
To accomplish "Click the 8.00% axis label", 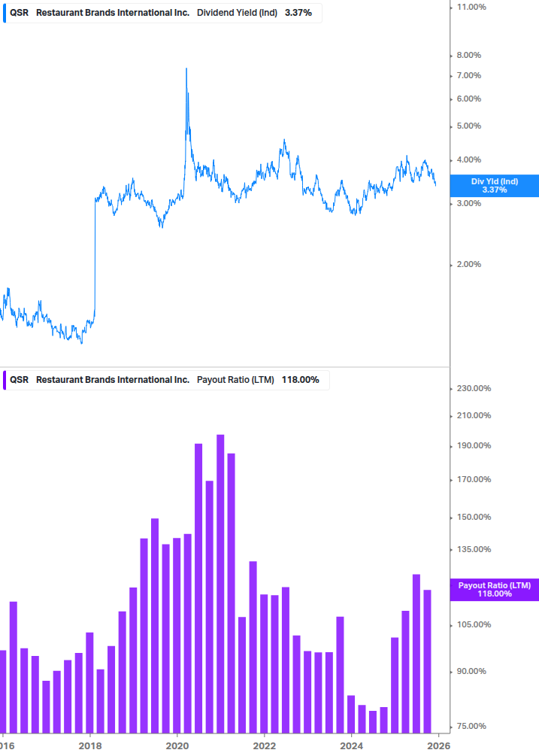I will [468, 55].
